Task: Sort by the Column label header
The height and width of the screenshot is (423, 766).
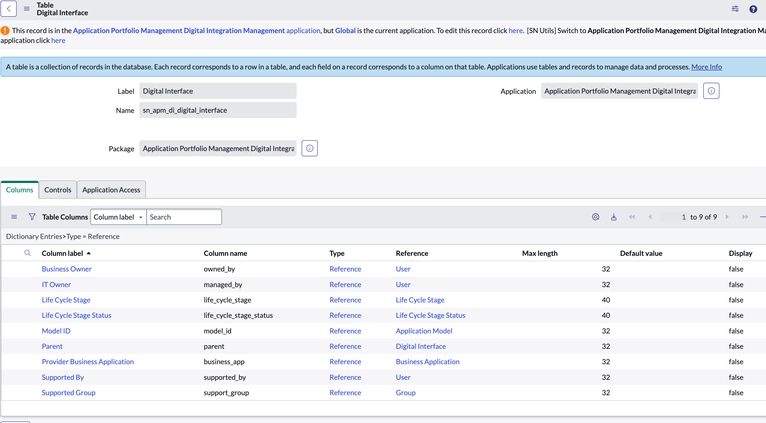Action: (x=62, y=253)
